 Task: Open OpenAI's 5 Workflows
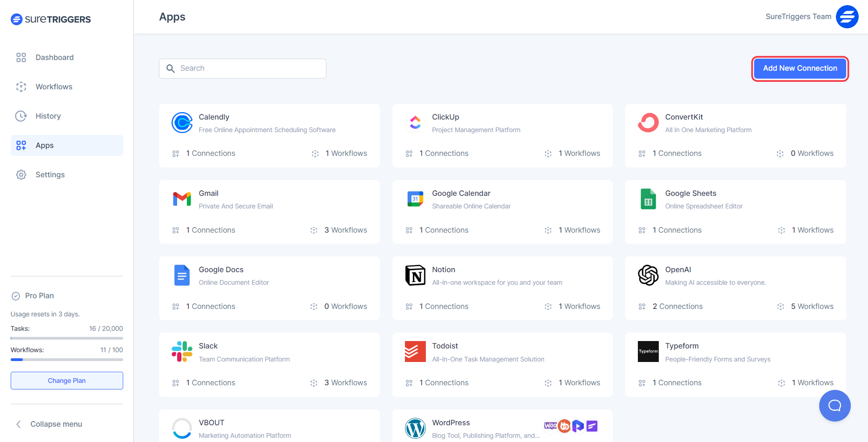point(805,307)
